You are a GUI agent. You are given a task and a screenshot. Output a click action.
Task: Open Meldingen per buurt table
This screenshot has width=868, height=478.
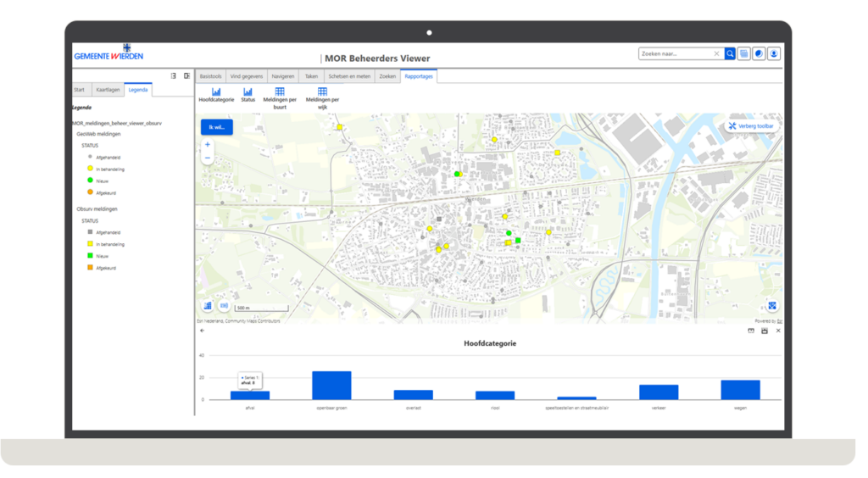coord(280,98)
